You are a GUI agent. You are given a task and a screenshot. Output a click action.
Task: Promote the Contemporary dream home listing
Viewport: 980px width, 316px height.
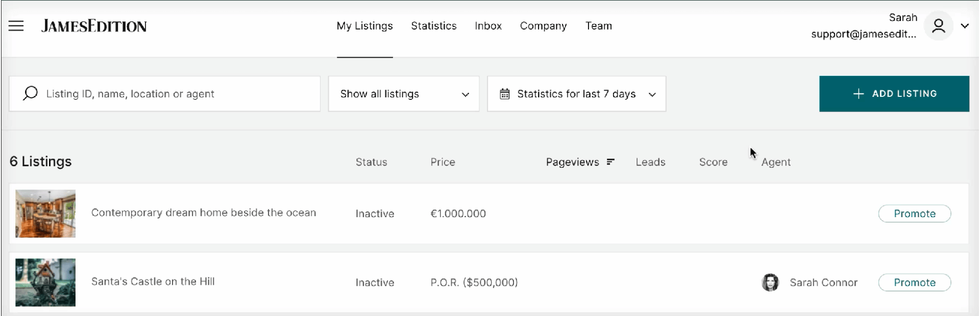coord(915,214)
